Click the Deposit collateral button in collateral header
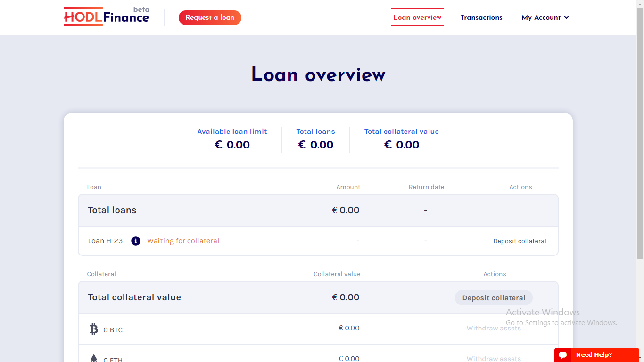This screenshot has width=644, height=362. tap(494, 298)
